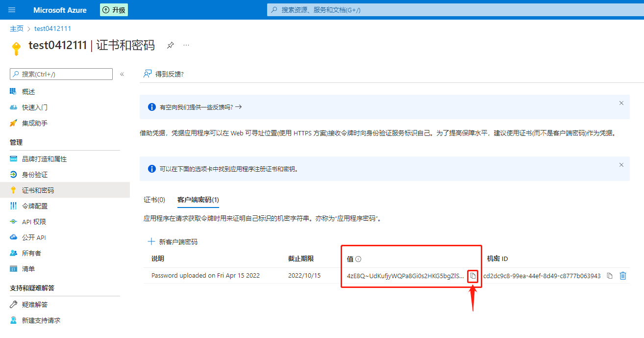This screenshot has width=644, height=338.
Task: Click the 升级 upgrade button
Action: pos(114,10)
